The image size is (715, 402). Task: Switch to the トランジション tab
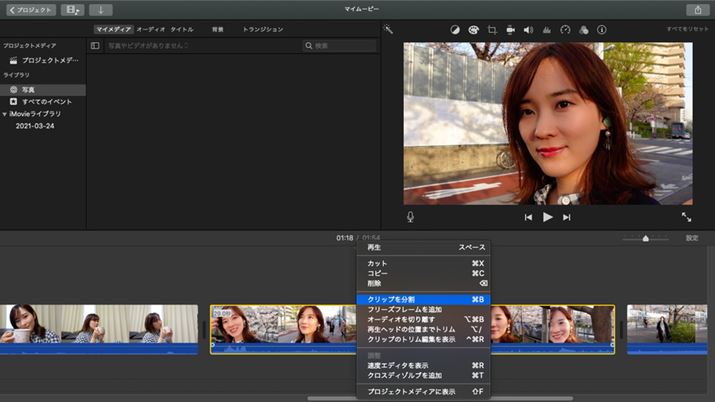point(262,30)
